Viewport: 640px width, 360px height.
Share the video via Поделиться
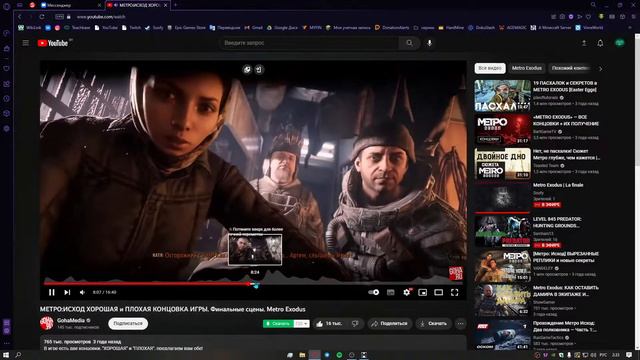(x=390, y=323)
